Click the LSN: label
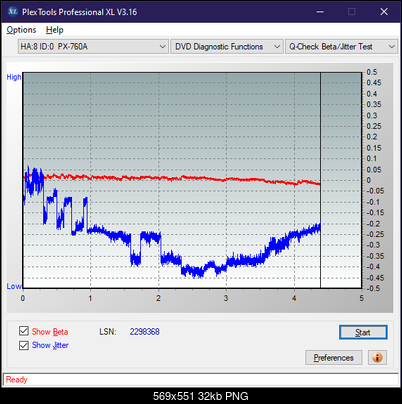Screen dimensions: 402x404 pos(108,332)
